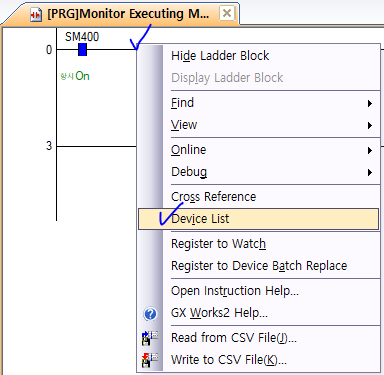
Task: Open GX Works2 Help
Action: (259, 313)
